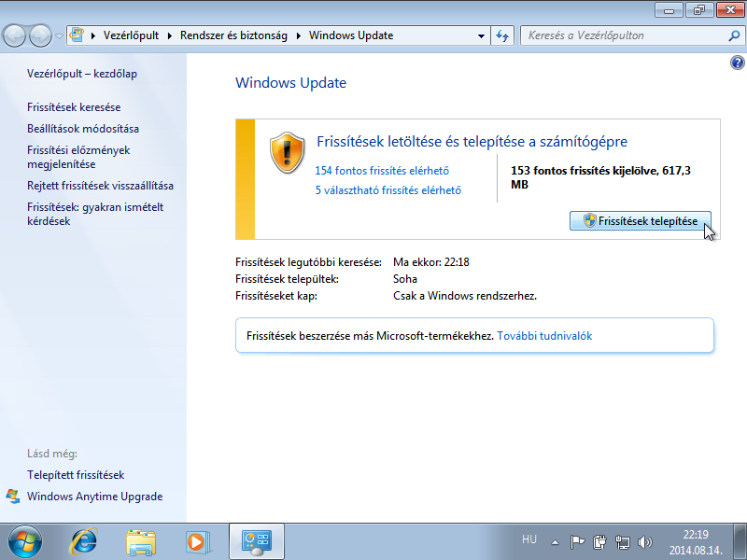Open the address bar history dropdown

pos(481,35)
